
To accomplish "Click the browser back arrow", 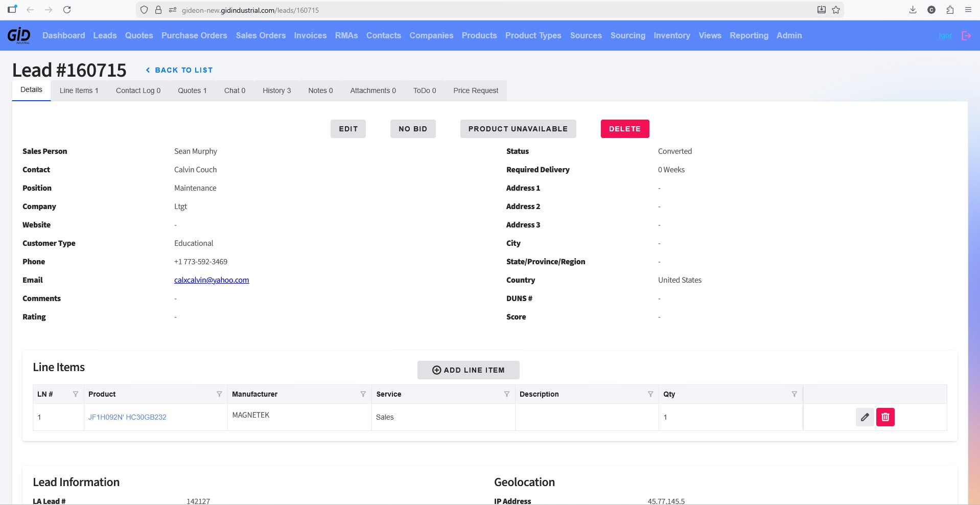I will (x=30, y=10).
